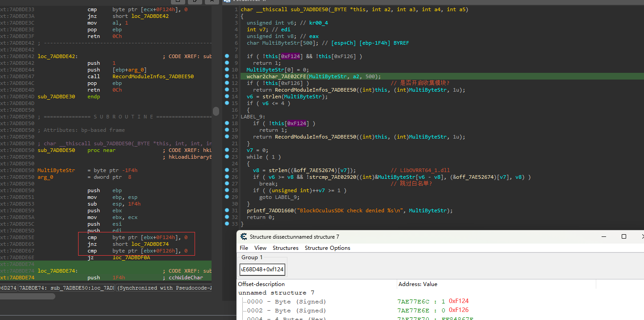The width and height of the screenshot is (644, 320).
Task: Toggle breakpoint dot on pseudocode line 8
Action: pyautogui.click(x=227, y=56)
